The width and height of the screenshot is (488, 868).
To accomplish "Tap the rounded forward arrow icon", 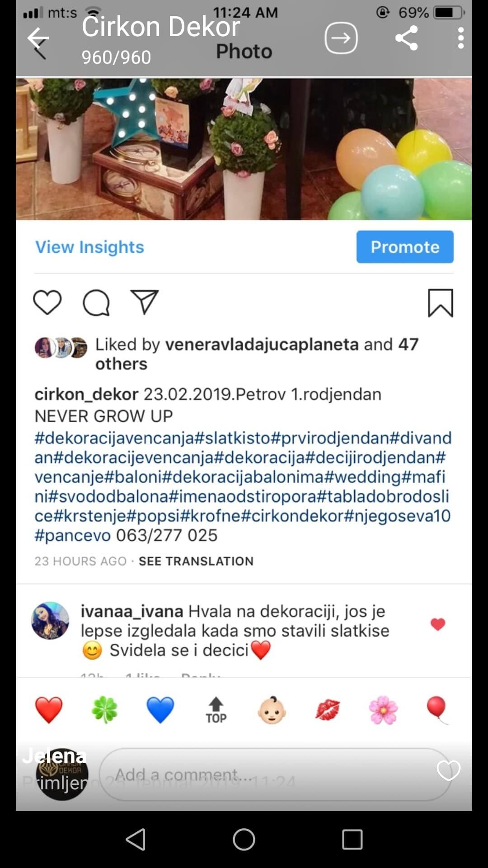I will (341, 38).
